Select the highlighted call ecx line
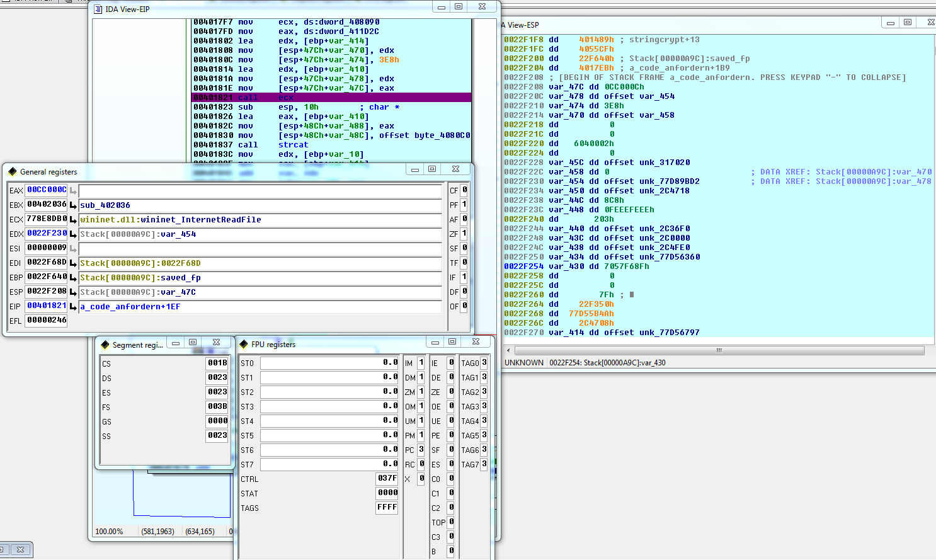The height and width of the screenshot is (560, 936). (331, 98)
